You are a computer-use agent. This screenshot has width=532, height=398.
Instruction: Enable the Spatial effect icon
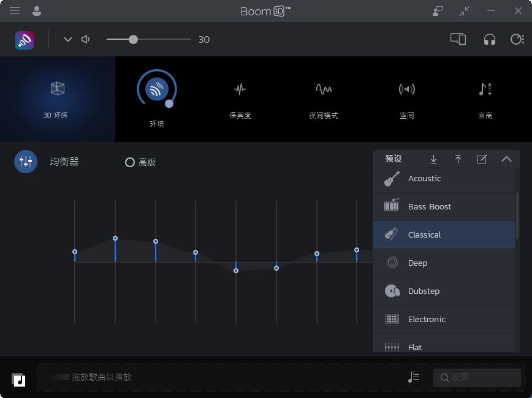[407, 89]
